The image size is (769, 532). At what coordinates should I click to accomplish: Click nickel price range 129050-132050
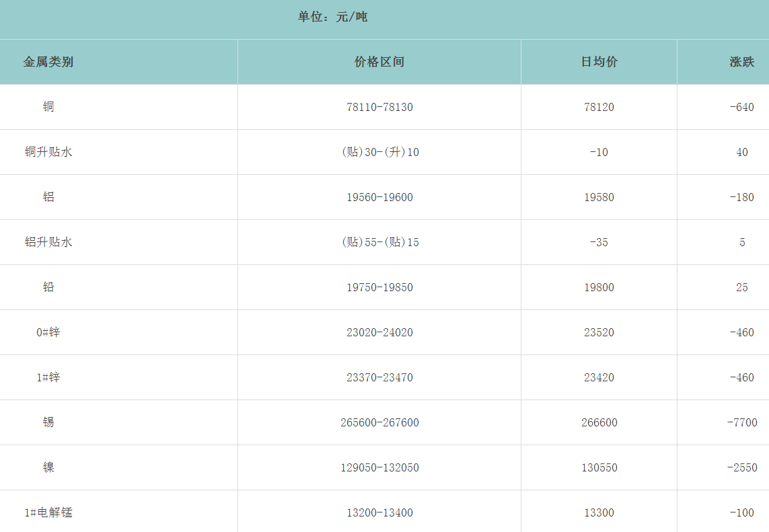(379, 467)
